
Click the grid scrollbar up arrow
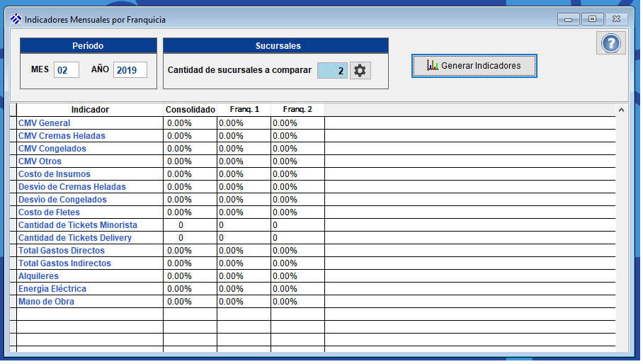point(621,110)
